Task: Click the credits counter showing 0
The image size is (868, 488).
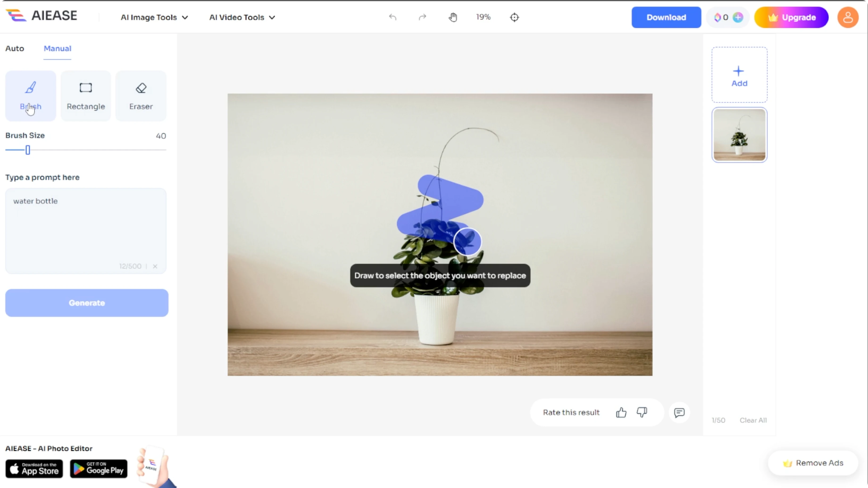Action: click(x=725, y=17)
